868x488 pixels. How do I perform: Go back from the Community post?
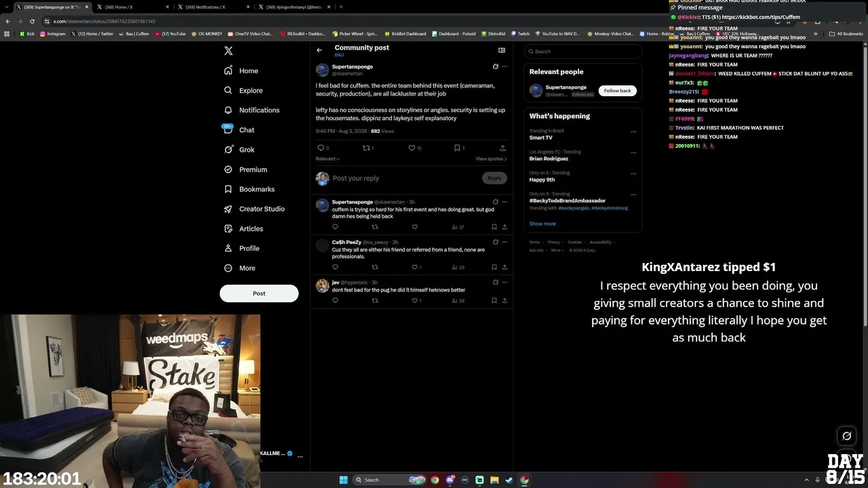pos(319,50)
